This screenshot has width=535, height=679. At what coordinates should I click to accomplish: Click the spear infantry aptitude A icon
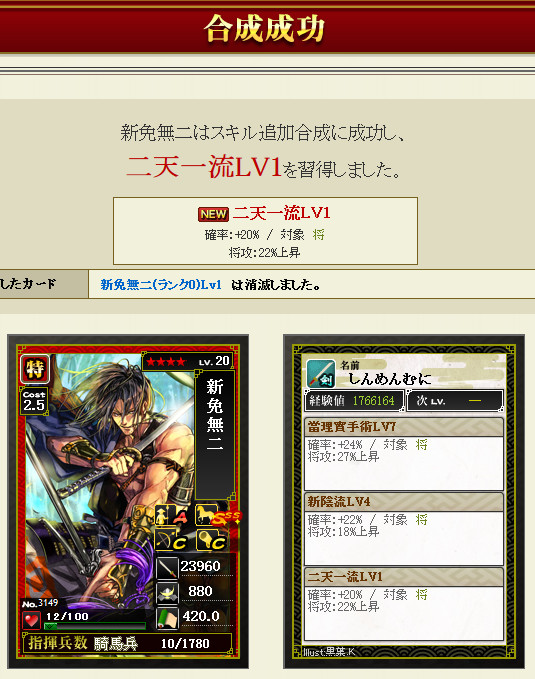point(171,515)
